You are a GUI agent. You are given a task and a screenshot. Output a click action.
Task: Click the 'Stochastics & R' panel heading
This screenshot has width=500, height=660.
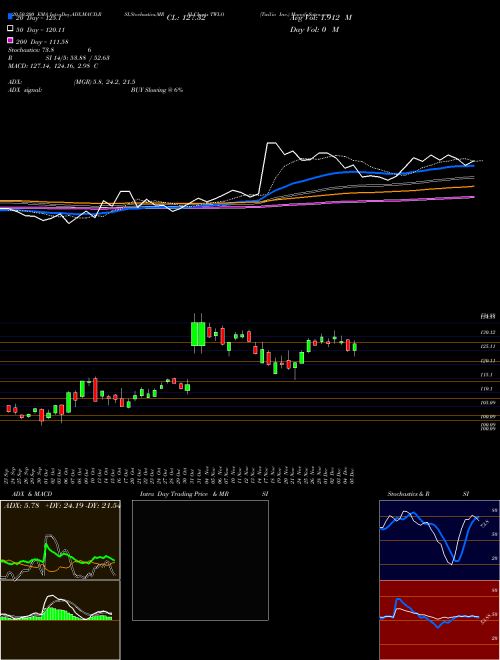[408, 494]
